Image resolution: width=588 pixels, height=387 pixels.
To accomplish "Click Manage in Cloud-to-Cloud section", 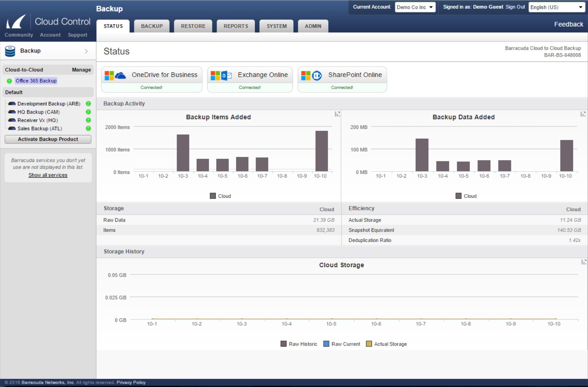I will pos(81,70).
